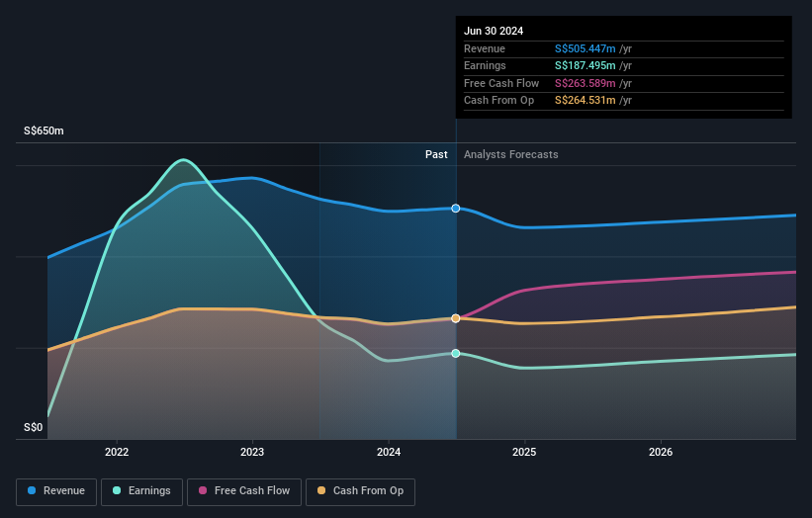The height and width of the screenshot is (518, 812).
Task: Click the Cash From Op tooltip label
Action: [x=498, y=101]
